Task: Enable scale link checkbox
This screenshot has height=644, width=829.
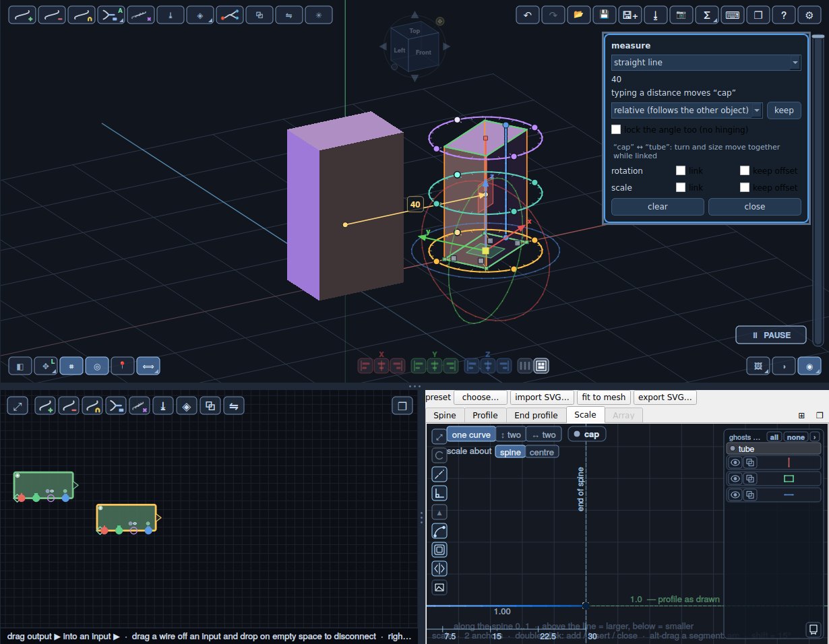Action: pos(681,187)
